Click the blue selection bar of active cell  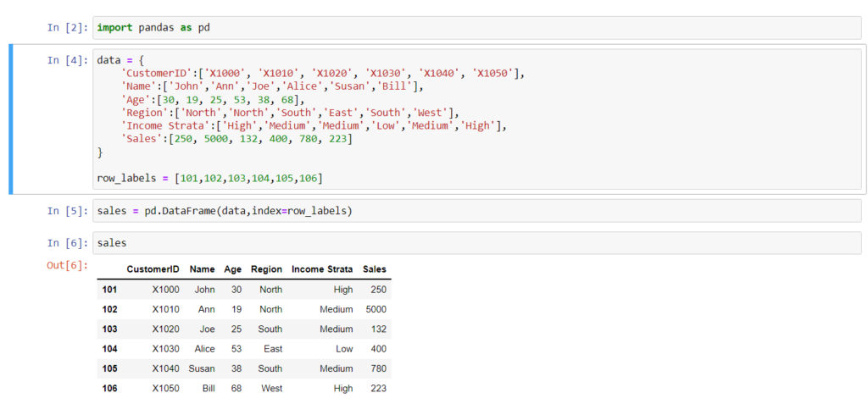(10, 119)
